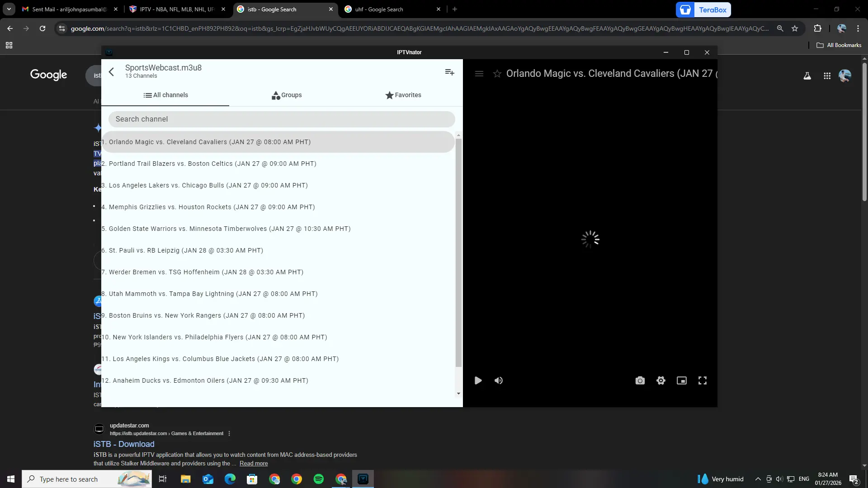Viewport: 868px width, 488px height.
Task: Open File Explorer from the taskbar
Action: click(x=186, y=479)
